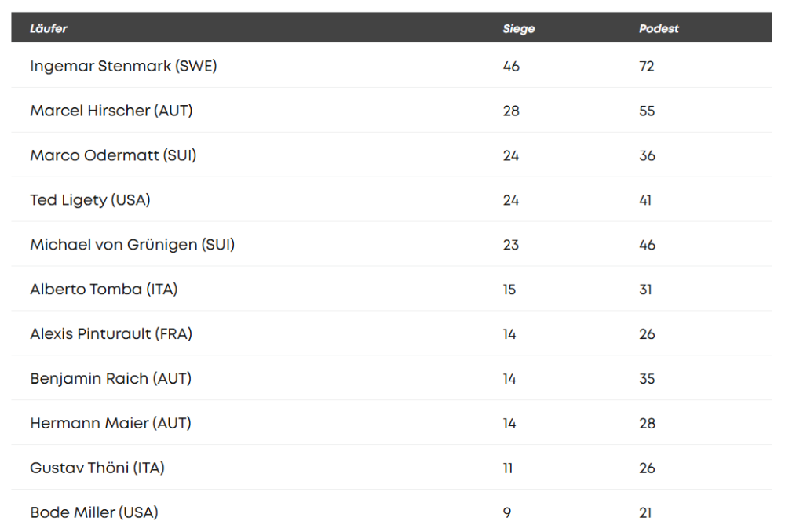Select Ingemar Stenmark (SWE) name cell

click(123, 66)
